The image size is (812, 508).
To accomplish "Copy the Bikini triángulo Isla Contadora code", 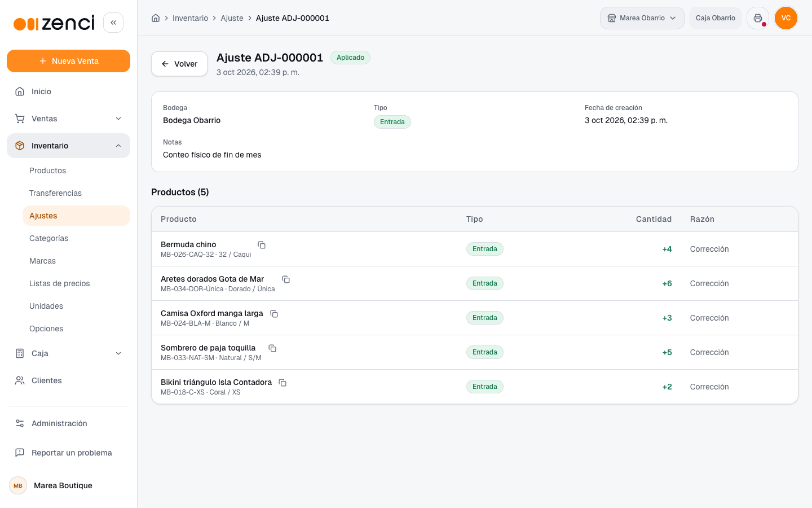I will (x=283, y=383).
